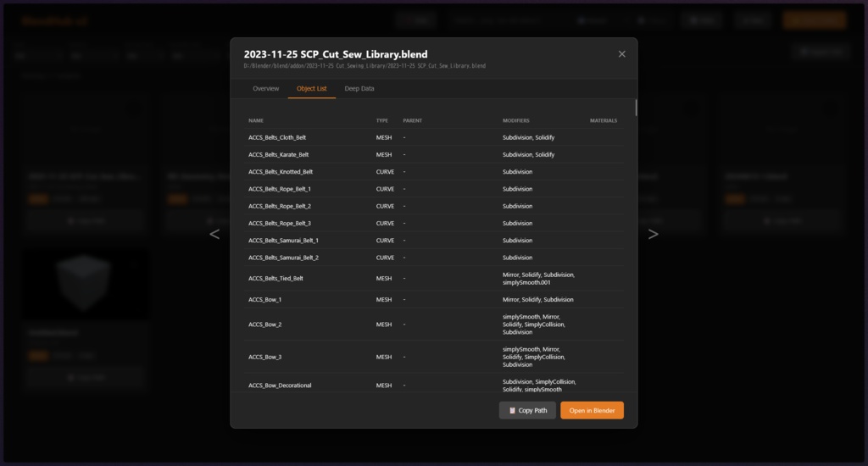The width and height of the screenshot is (868, 466).
Task: Select the ACCS_Belts_Rope_Belt_2 row
Action: tap(435, 206)
